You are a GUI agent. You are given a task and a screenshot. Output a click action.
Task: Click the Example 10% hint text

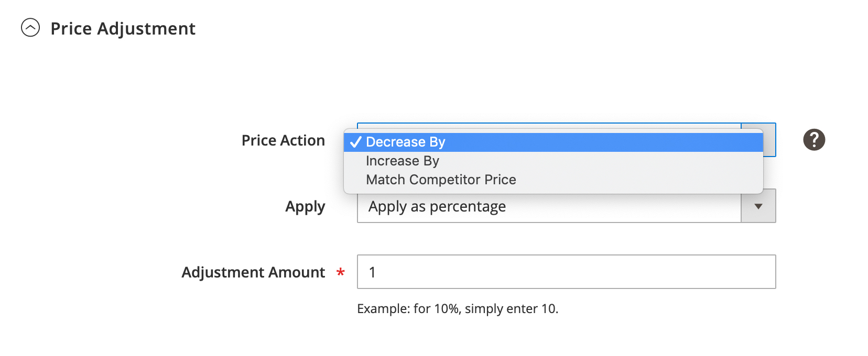tap(458, 308)
